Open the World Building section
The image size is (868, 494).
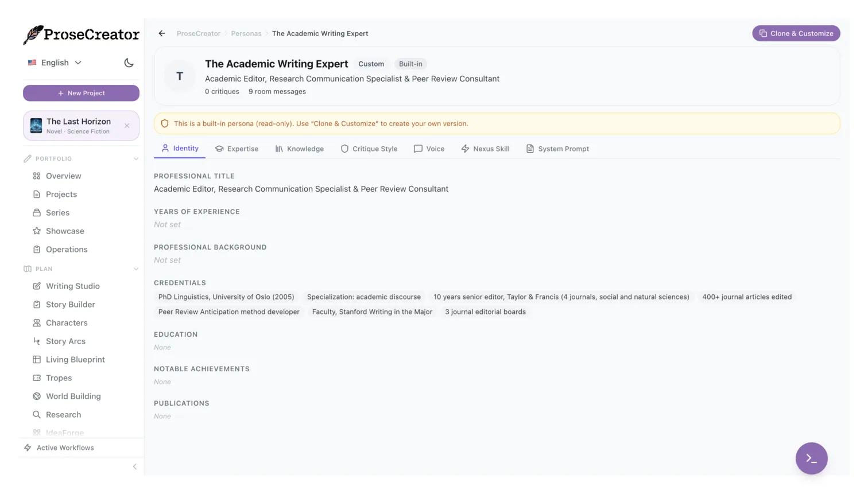click(x=73, y=396)
